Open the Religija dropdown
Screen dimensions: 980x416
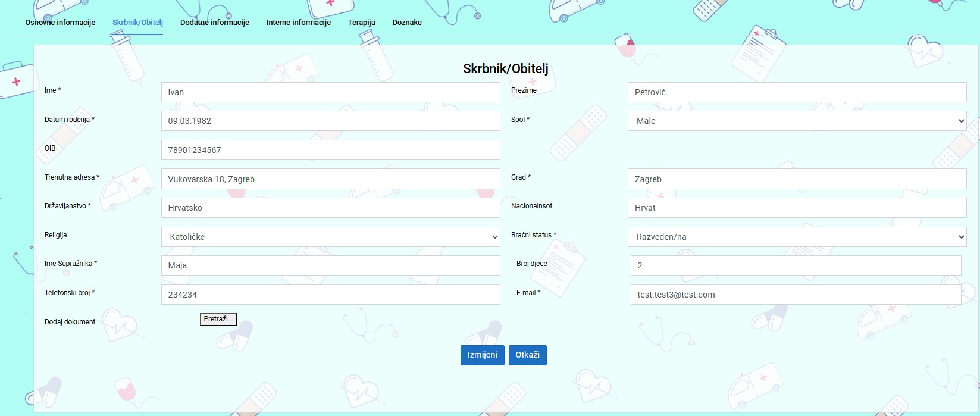tap(330, 237)
